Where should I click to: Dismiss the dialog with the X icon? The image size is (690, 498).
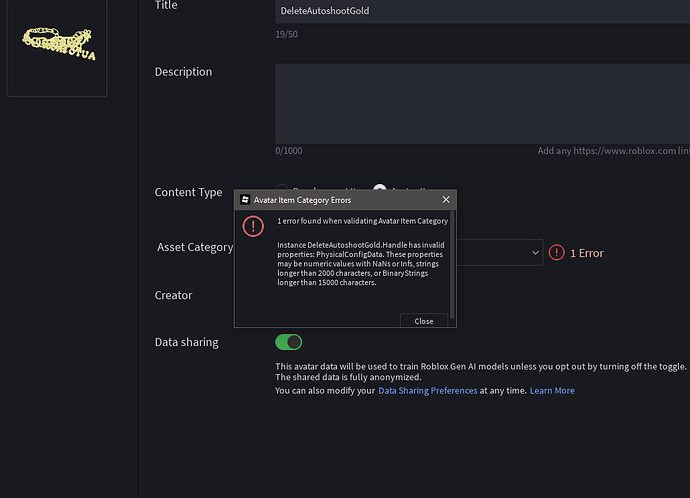(x=446, y=200)
